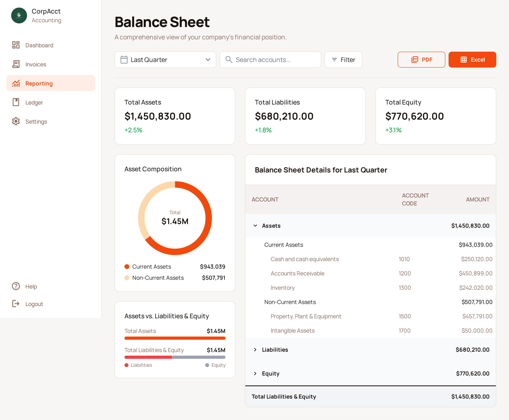Select Reporting in the navigation menu

(39, 83)
